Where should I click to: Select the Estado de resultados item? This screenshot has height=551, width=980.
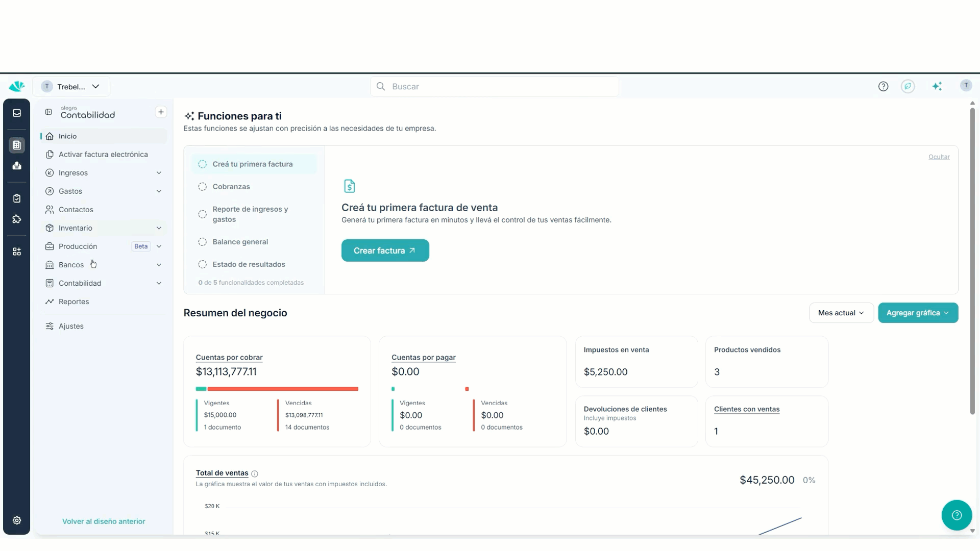tap(254, 264)
